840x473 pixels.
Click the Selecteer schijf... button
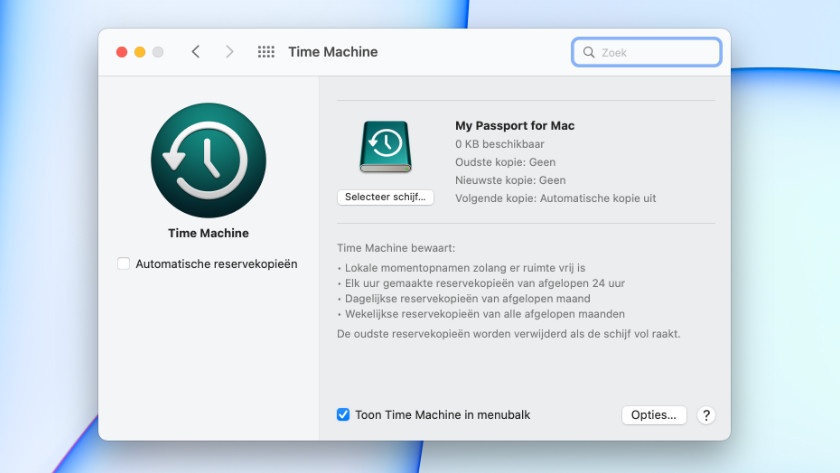(385, 197)
